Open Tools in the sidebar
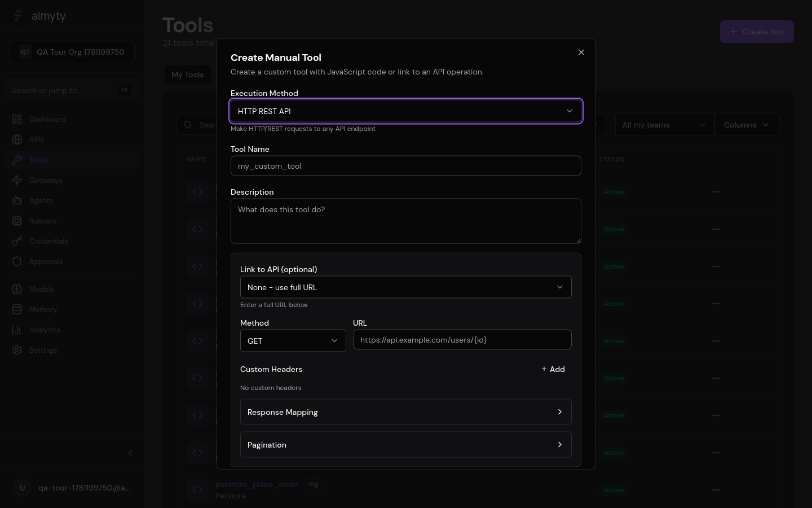The height and width of the screenshot is (508, 812). tap(72, 160)
